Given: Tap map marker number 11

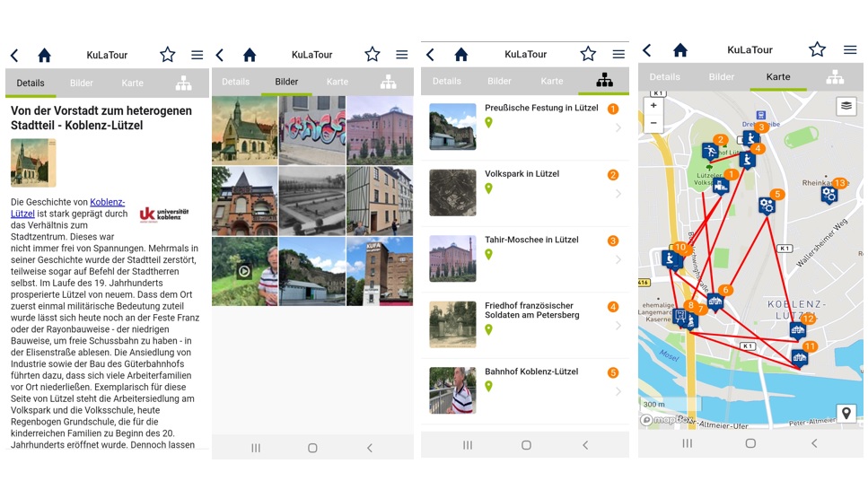Looking at the screenshot, I should point(800,357).
